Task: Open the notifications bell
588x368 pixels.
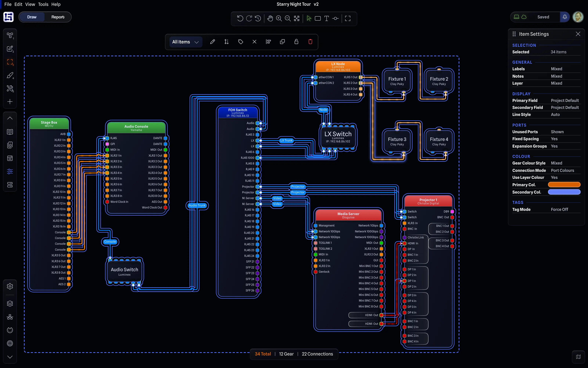Action: click(x=565, y=17)
